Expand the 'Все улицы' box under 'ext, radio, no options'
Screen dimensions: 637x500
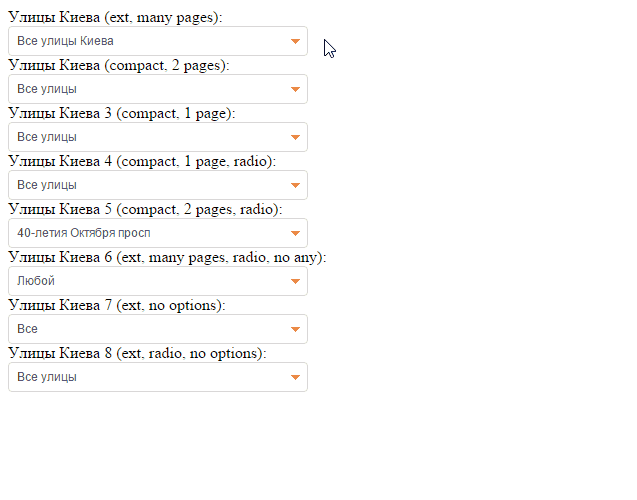pyautogui.click(x=150, y=377)
